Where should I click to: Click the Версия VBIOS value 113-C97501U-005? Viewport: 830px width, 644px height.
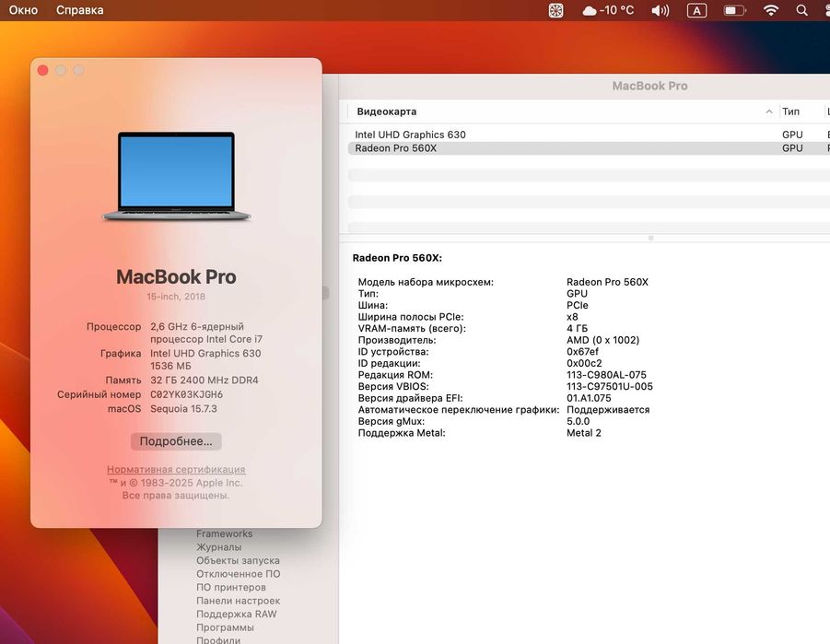click(609, 387)
